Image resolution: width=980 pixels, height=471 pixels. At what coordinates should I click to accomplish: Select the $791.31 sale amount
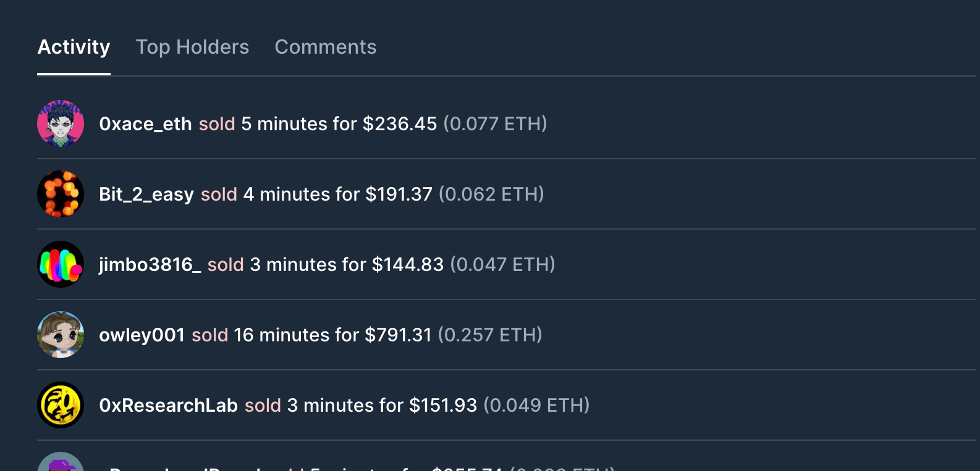(x=398, y=335)
